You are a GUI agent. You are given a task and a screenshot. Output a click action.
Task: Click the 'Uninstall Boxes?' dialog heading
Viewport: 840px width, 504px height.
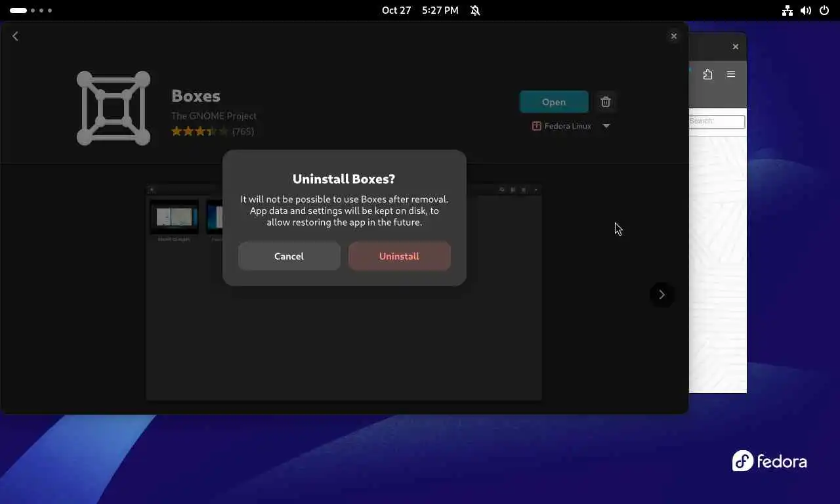coord(344,178)
